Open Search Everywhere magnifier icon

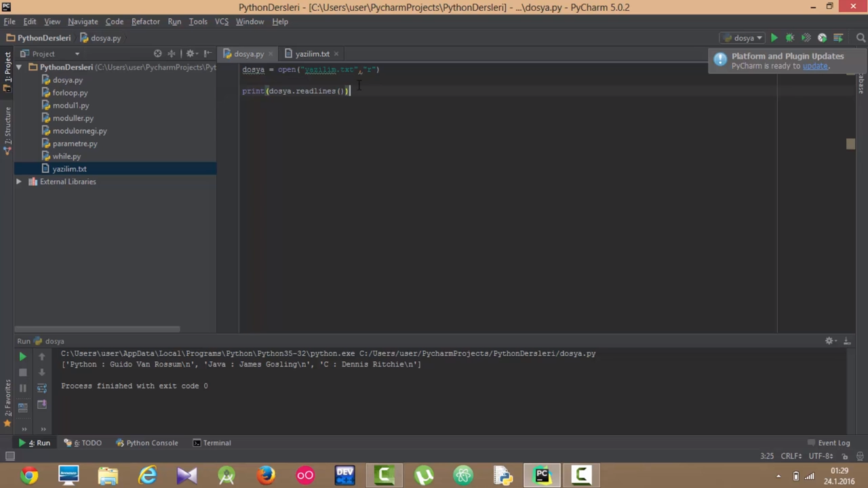[861, 38]
